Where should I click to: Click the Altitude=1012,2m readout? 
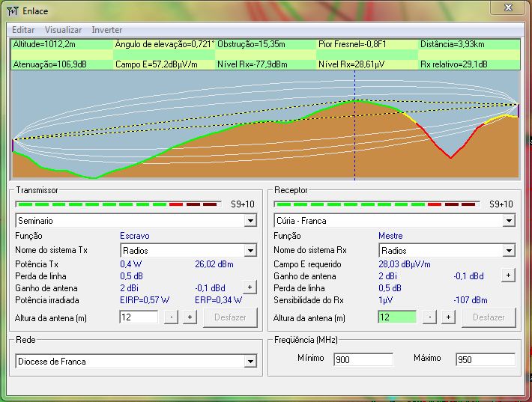(44, 44)
